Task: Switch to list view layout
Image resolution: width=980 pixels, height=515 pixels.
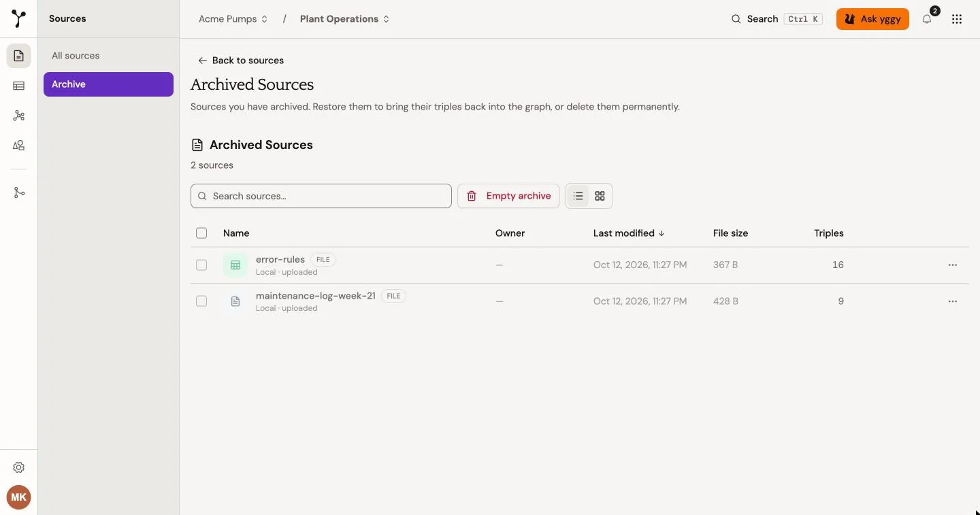Action: click(578, 196)
